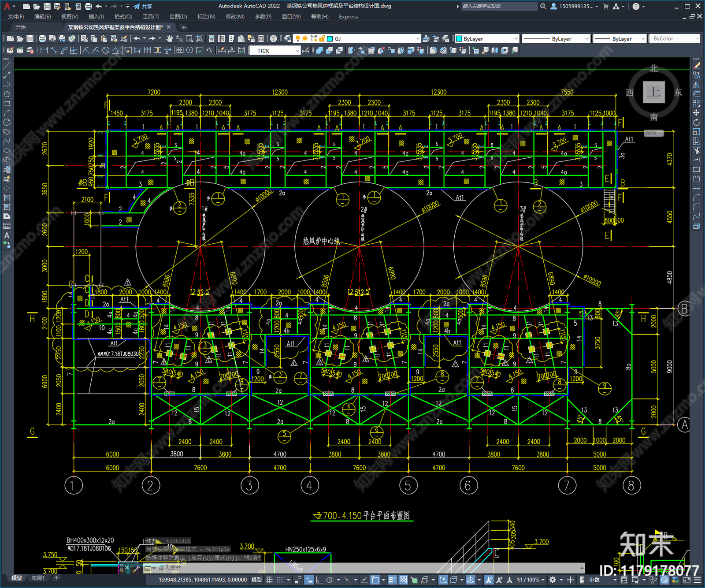This screenshot has height=588, width=705.
Task: Toggle object snap in status bar
Action: tap(375, 580)
